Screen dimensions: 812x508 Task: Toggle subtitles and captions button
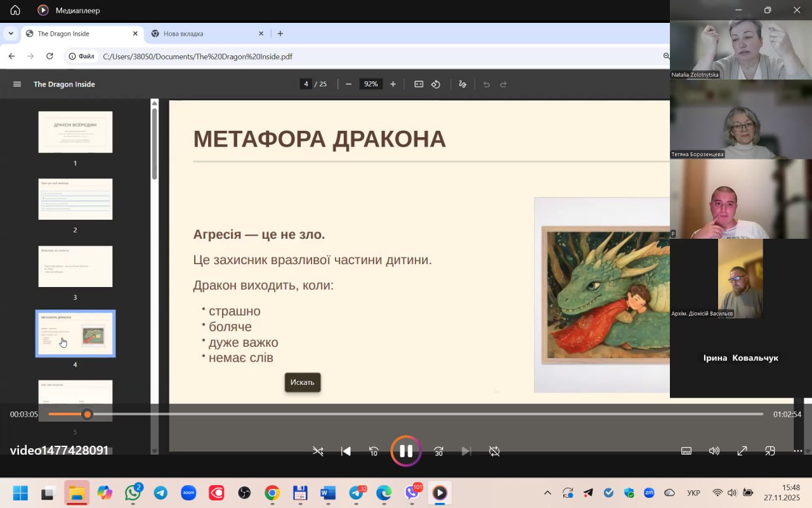tap(686, 451)
